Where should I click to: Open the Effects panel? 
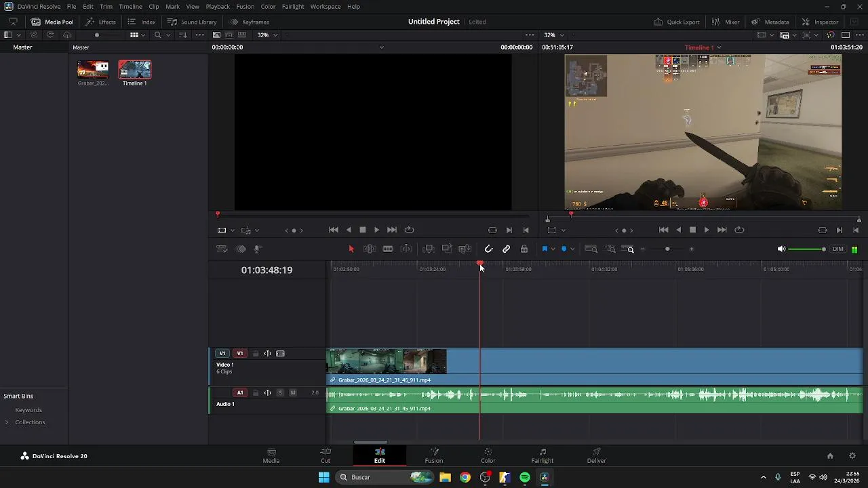pyautogui.click(x=100, y=22)
